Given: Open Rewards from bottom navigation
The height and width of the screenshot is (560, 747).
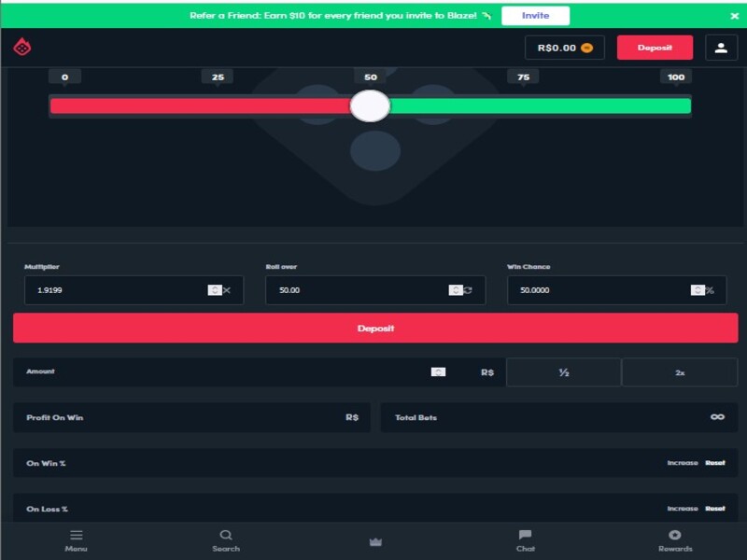Looking at the screenshot, I should pos(675,540).
